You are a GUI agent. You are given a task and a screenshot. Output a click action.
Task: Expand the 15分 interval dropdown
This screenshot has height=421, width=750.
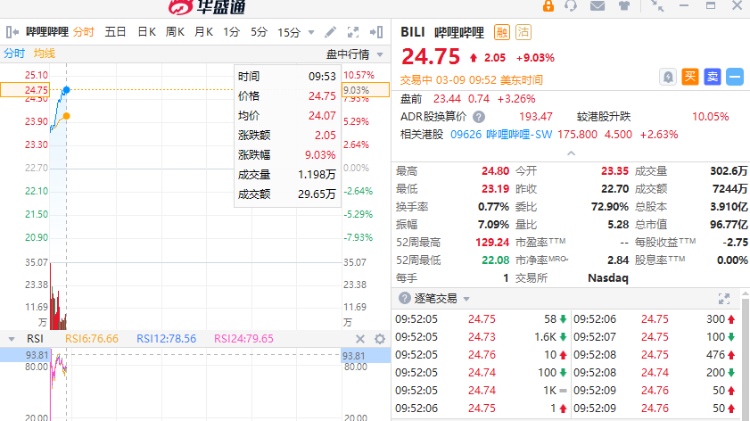[x=291, y=32]
